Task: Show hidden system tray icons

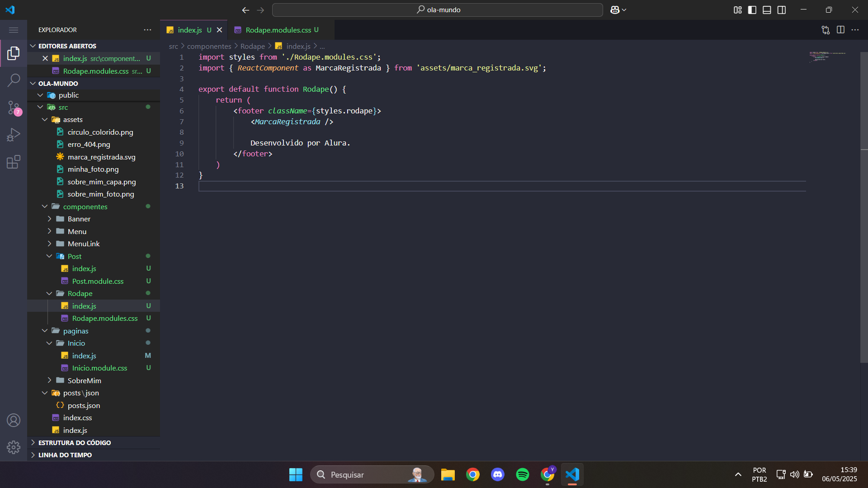Action: pyautogui.click(x=738, y=474)
